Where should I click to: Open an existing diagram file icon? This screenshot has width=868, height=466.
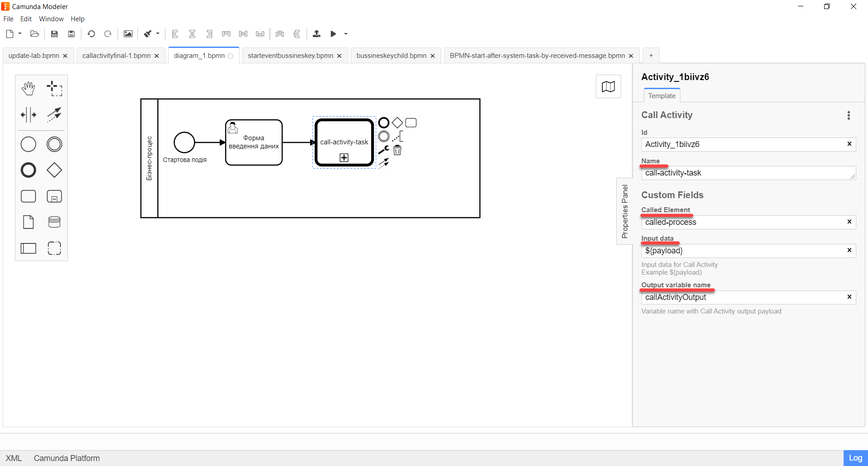[x=35, y=34]
